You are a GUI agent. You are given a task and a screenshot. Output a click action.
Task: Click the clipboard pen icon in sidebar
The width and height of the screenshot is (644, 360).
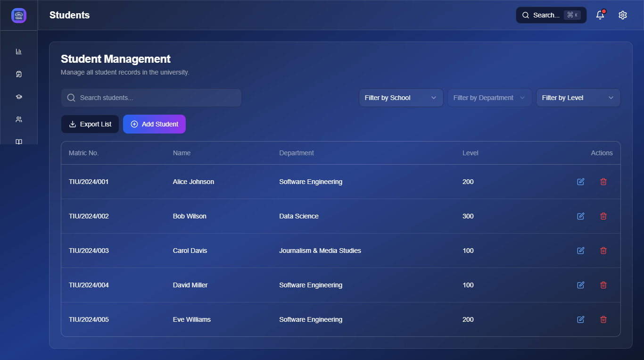19,74
